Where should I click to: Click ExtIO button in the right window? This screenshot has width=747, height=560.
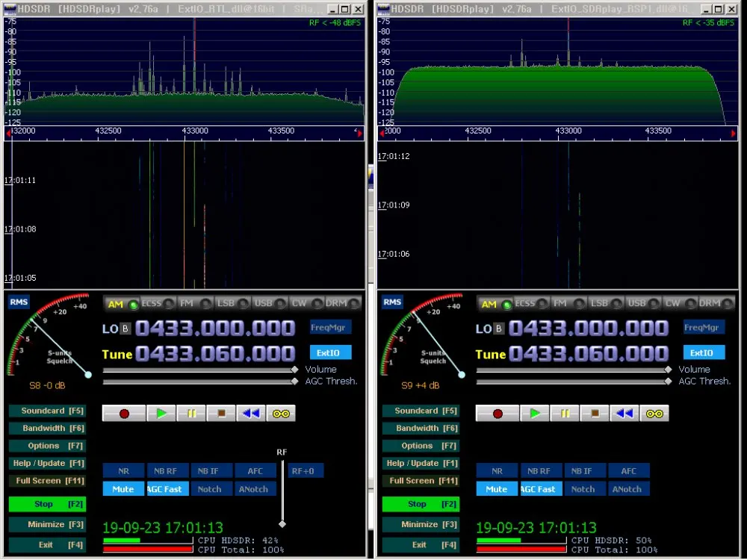pyautogui.click(x=704, y=353)
